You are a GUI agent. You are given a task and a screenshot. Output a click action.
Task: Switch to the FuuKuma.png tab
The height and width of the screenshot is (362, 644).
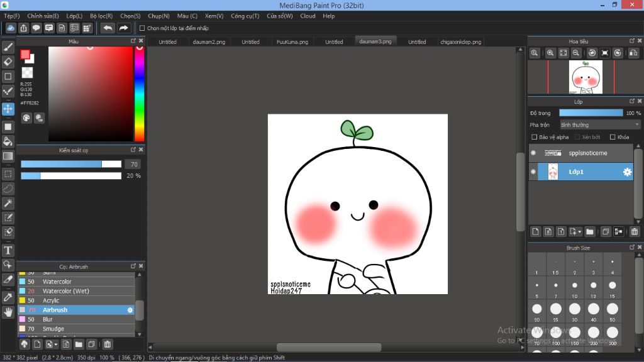[x=292, y=42]
